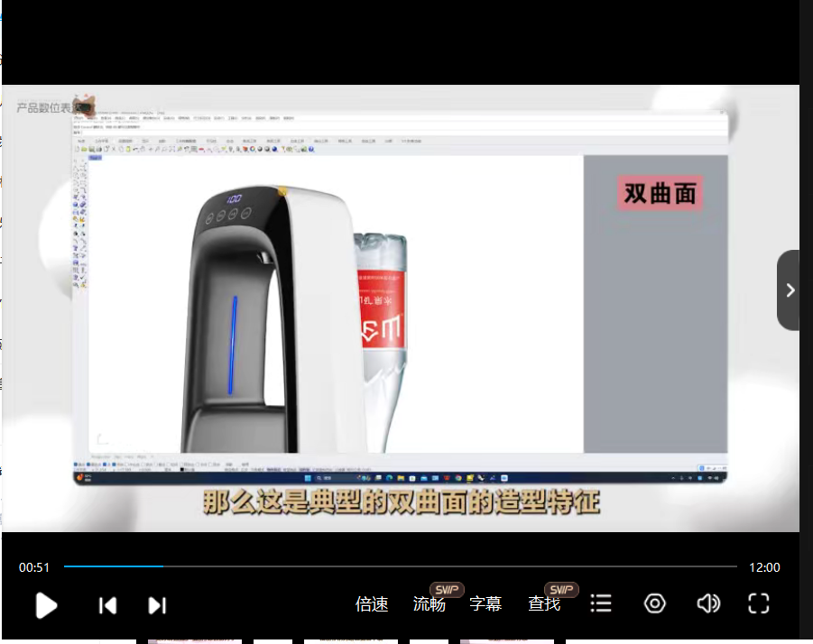Click the hexagon settings icon in player

pyautogui.click(x=654, y=603)
